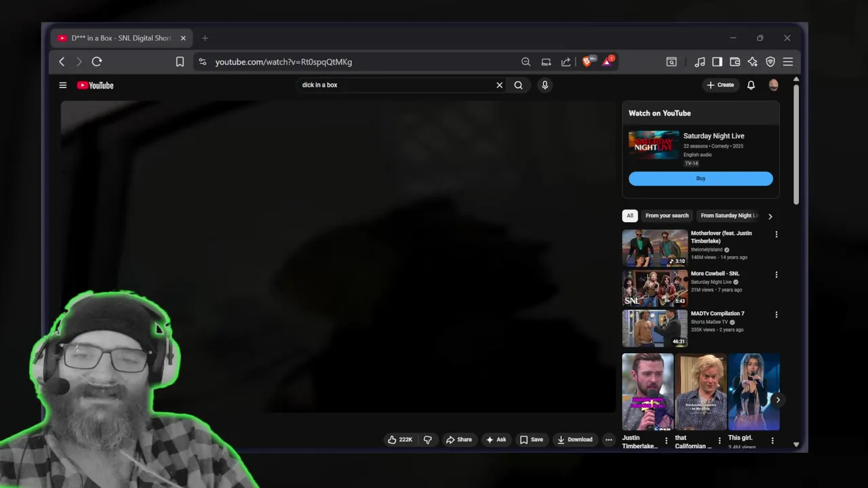Open the Brave VPN shield icon
The height and width of the screenshot is (488, 868).
tap(770, 62)
